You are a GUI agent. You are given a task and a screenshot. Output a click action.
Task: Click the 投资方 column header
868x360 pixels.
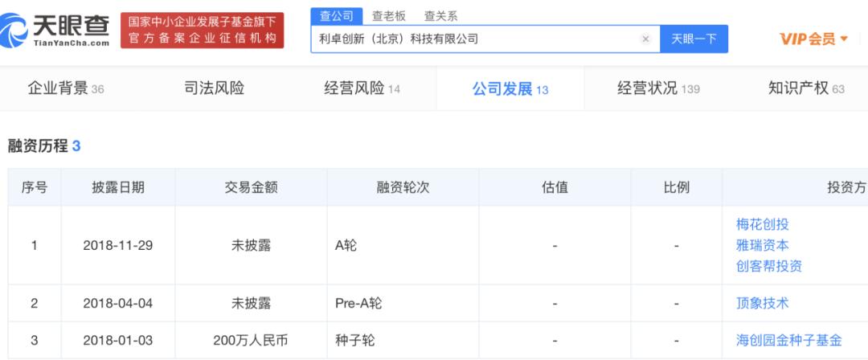click(x=795, y=188)
